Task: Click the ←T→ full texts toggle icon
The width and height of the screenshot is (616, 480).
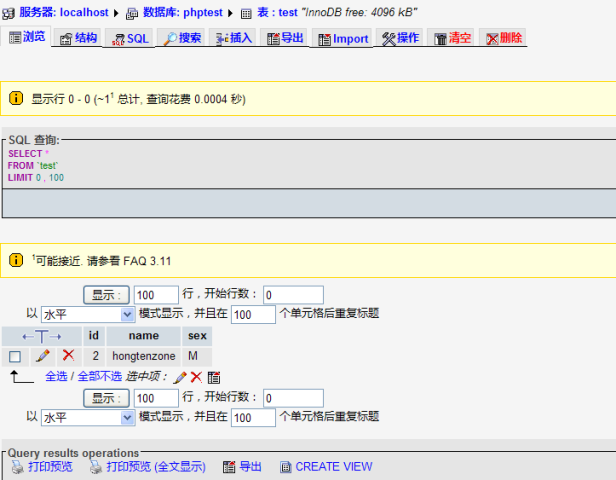Action: tap(41, 336)
